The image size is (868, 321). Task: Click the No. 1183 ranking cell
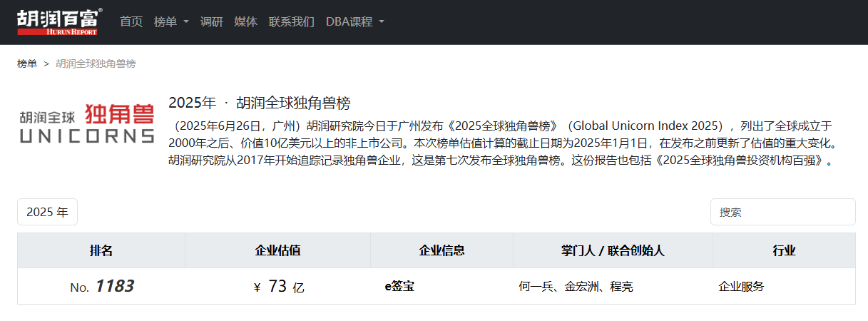click(102, 287)
